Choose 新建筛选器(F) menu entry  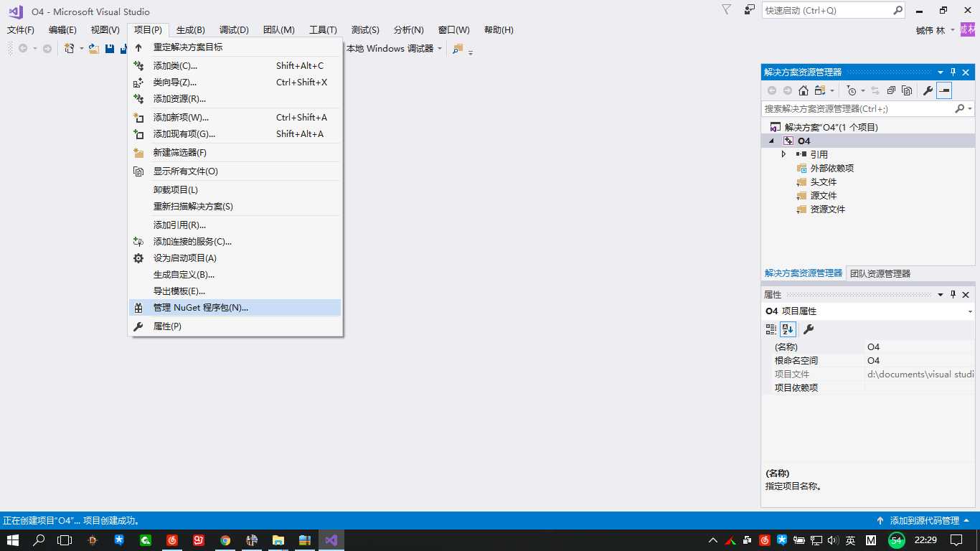pyautogui.click(x=235, y=153)
